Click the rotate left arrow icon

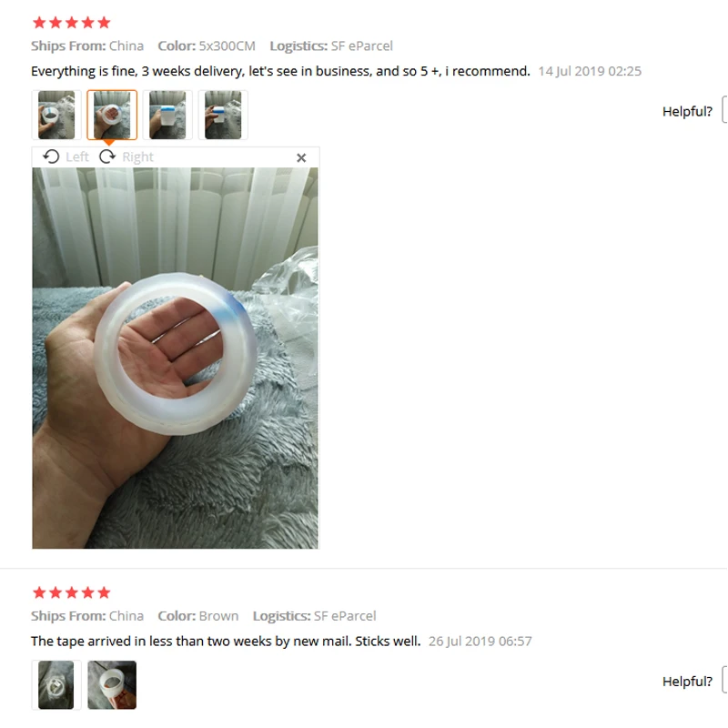[51, 157]
